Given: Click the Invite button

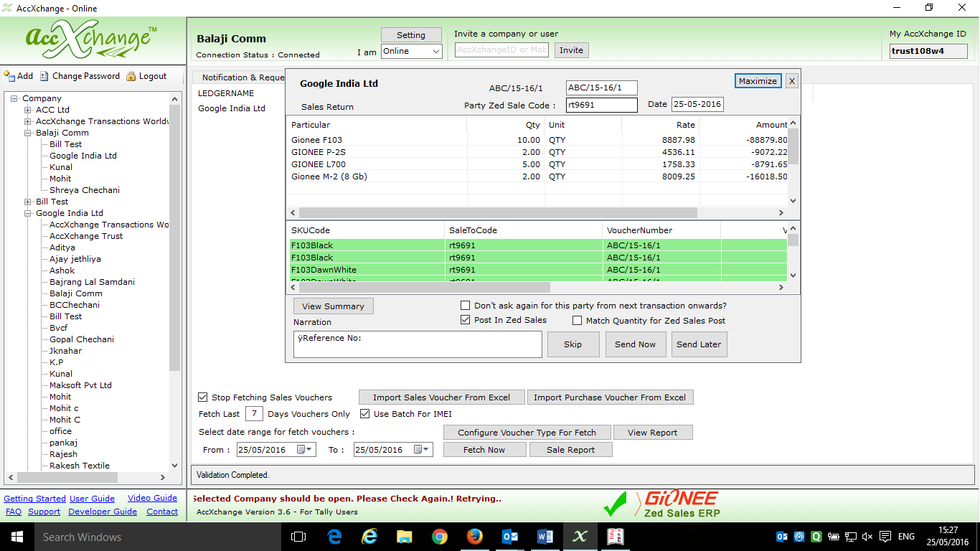Looking at the screenshot, I should point(571,50).
